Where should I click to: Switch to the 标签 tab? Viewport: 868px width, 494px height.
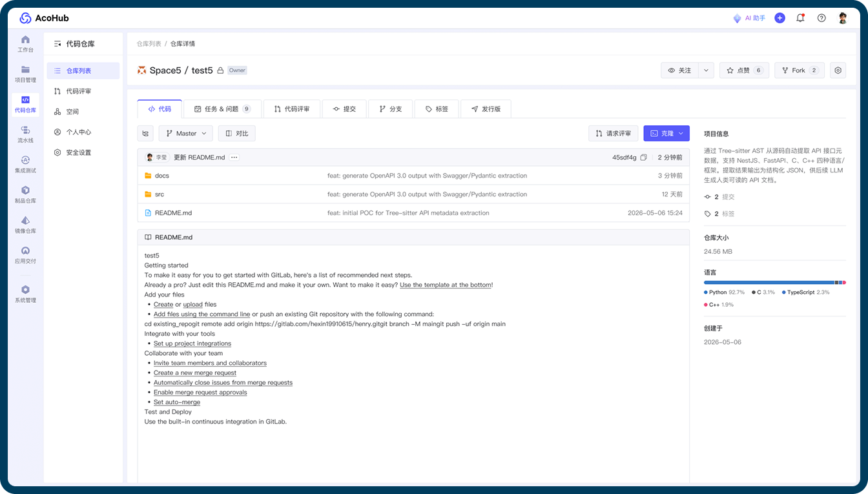pyautogui.click(x=437, y=109)
